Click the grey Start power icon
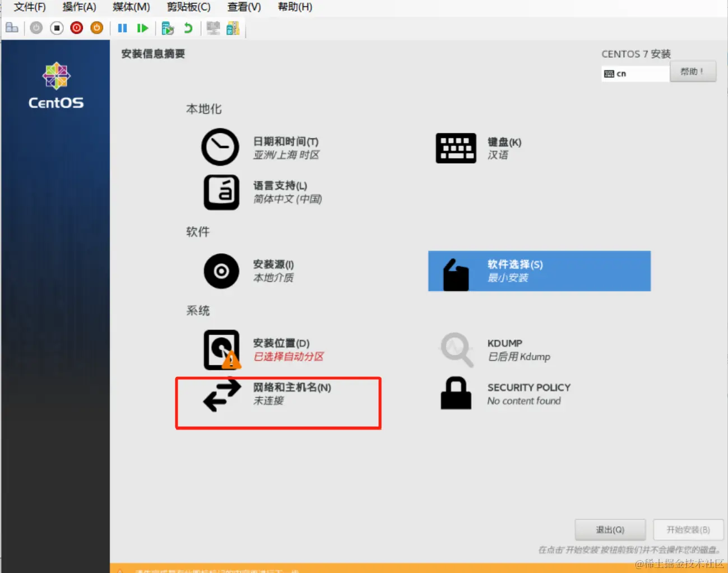Screen dimensions: 728x573 pyautogui.click(x=36, y=28)
